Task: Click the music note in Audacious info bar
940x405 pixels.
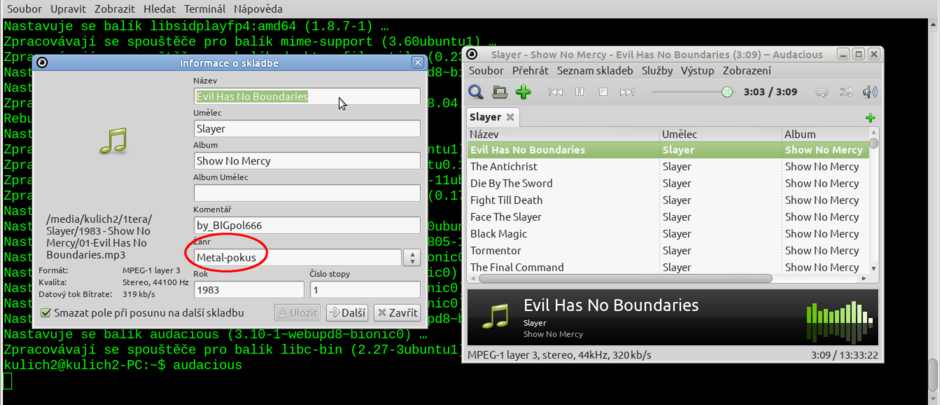Action: [x=495, y=316]
